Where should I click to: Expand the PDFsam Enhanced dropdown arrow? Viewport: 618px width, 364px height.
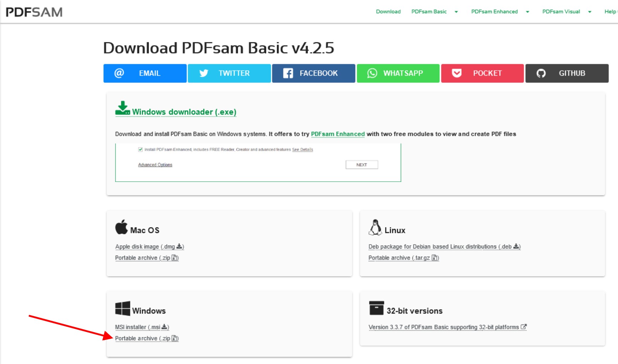click(x=528, y=12)
